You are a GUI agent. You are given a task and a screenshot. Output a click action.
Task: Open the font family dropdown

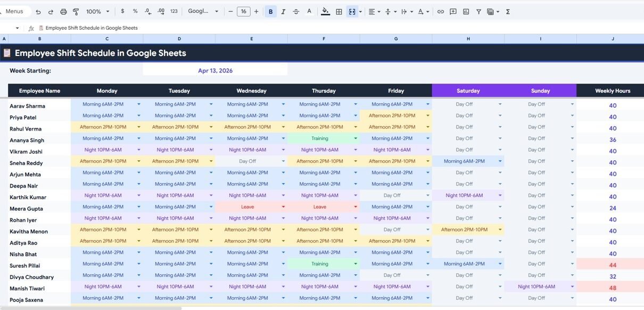point(203,12)
